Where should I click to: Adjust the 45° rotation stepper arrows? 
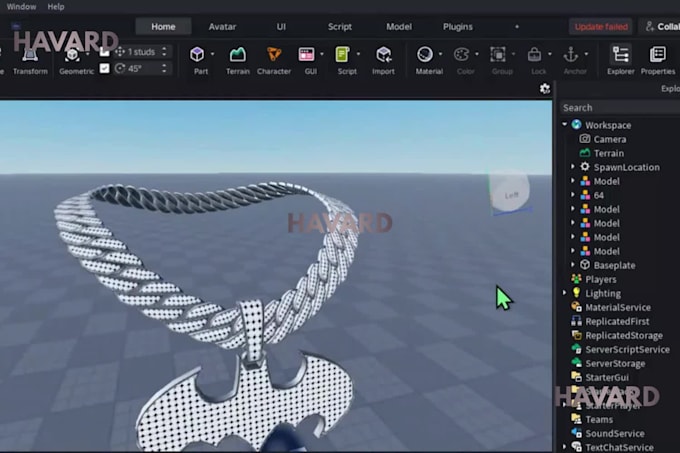164,68
